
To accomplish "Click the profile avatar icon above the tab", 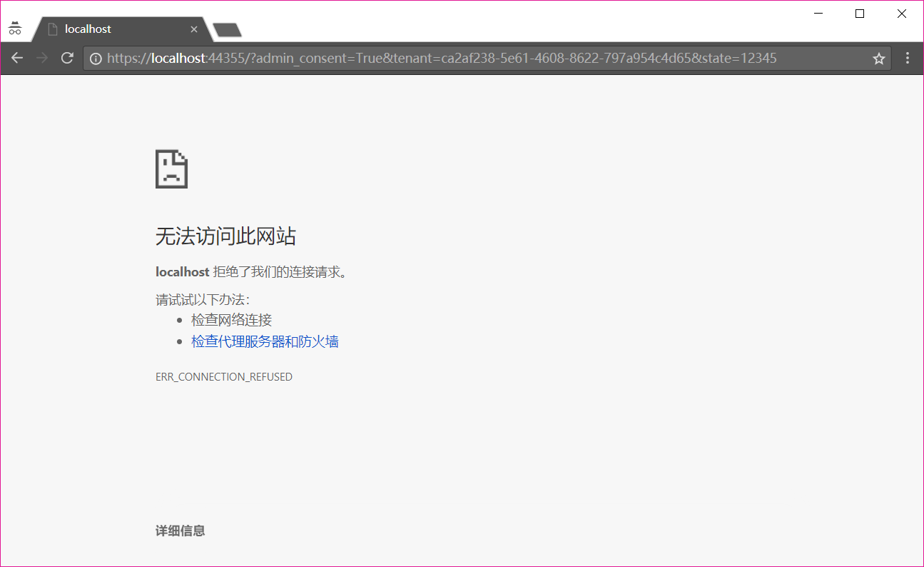I will [15, 28].
